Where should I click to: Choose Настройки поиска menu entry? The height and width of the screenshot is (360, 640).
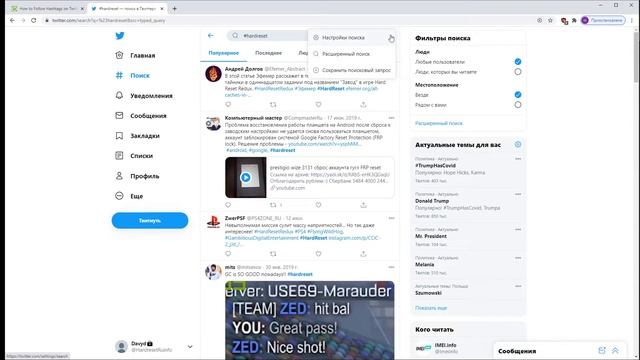(351, 38)
